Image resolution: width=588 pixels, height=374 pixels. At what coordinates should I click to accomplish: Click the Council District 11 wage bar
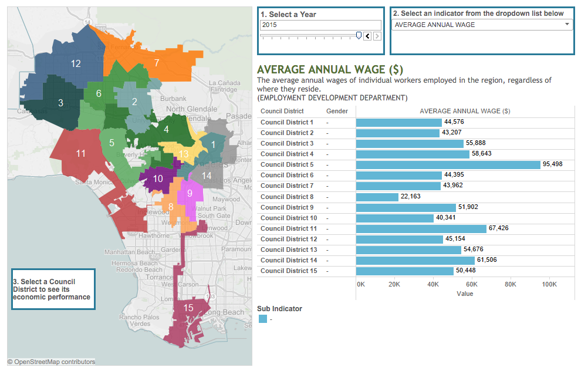click(421, 228)
